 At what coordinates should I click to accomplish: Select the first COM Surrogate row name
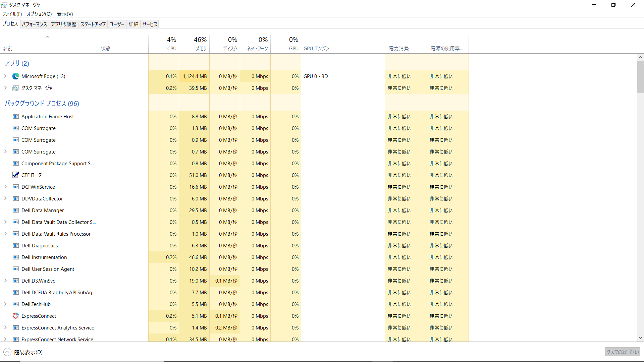coord(39,128)
